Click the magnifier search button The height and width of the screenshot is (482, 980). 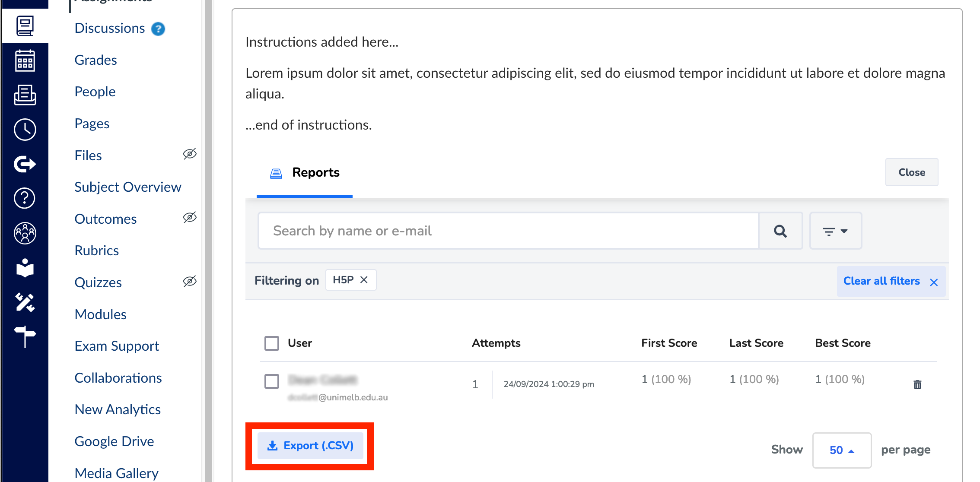[780, 231]
